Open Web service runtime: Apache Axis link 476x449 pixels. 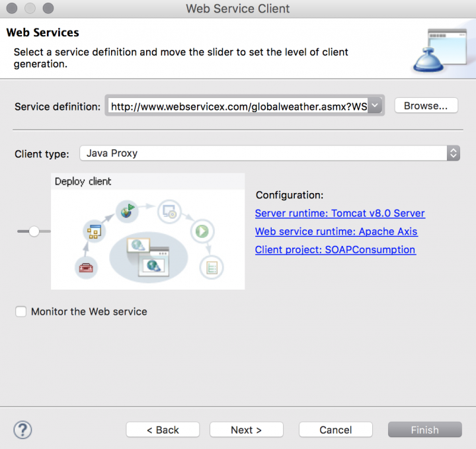tap(336, 231)
